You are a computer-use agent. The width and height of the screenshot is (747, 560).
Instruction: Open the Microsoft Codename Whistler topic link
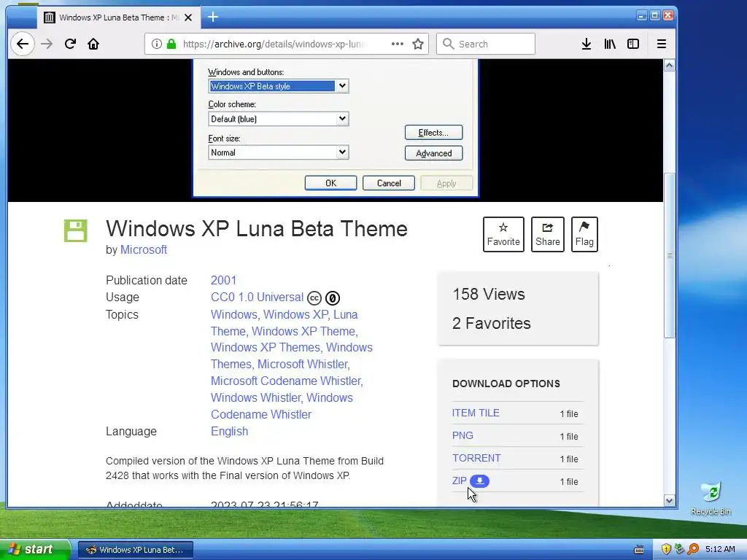pyautogui.click(x=286, y=381)
